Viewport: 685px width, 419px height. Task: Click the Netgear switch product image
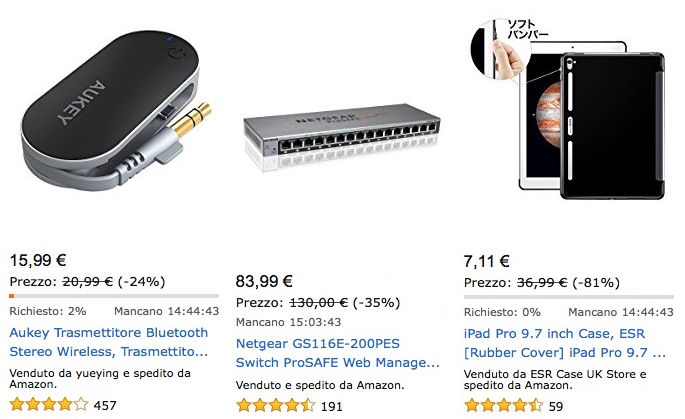[x=342, y=135]
